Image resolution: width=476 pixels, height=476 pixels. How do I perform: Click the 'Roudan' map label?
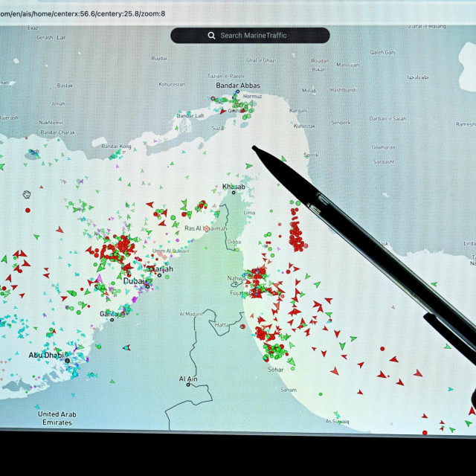[320, 61]
